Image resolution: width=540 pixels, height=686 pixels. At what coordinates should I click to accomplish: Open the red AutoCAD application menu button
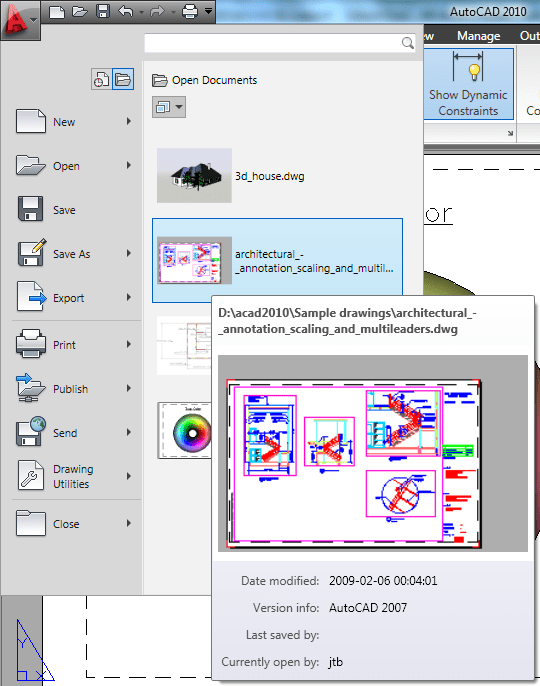(x=20, y=20)
